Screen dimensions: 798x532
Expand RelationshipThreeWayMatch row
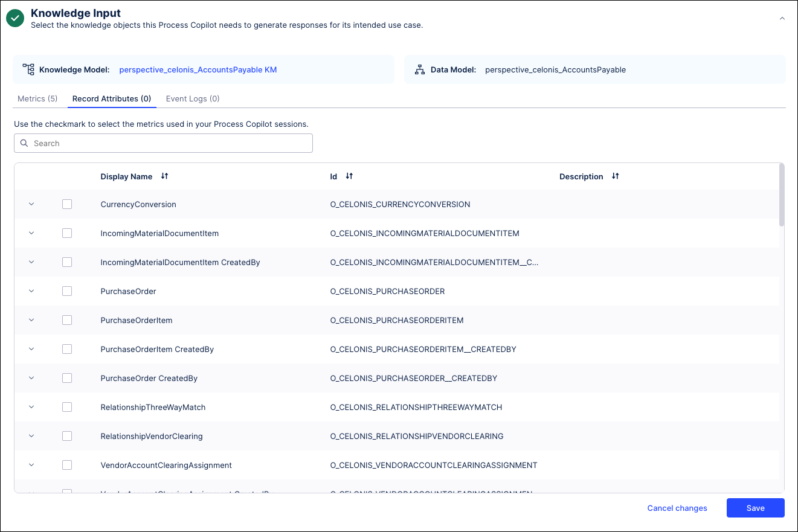[x=31, y=407]
